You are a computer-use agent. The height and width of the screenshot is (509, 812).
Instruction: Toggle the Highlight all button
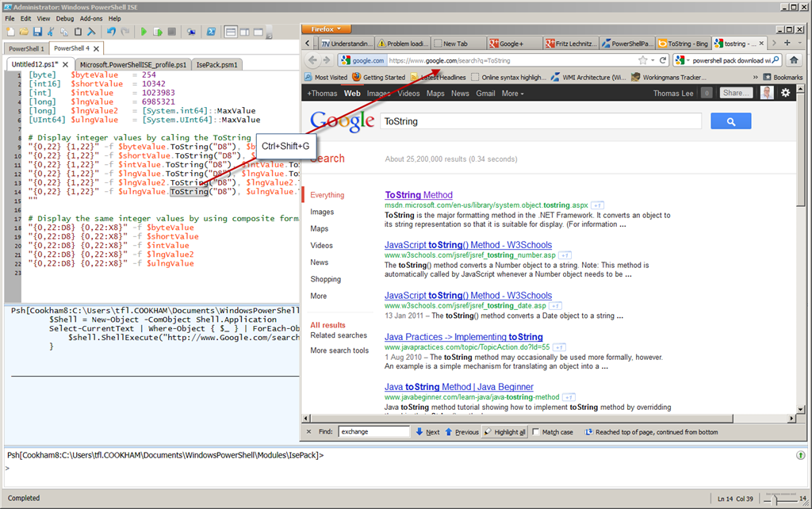[505, 432]
